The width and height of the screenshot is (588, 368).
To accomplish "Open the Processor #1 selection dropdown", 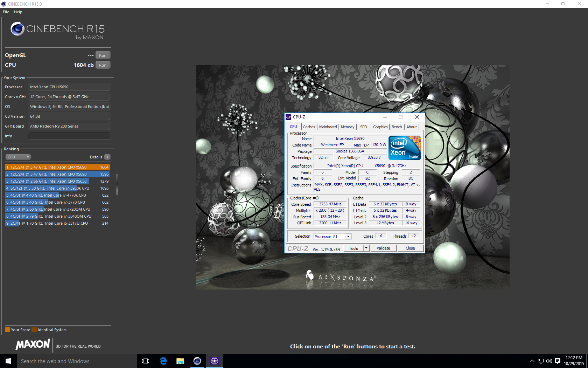I will click(x=332, y=237).
